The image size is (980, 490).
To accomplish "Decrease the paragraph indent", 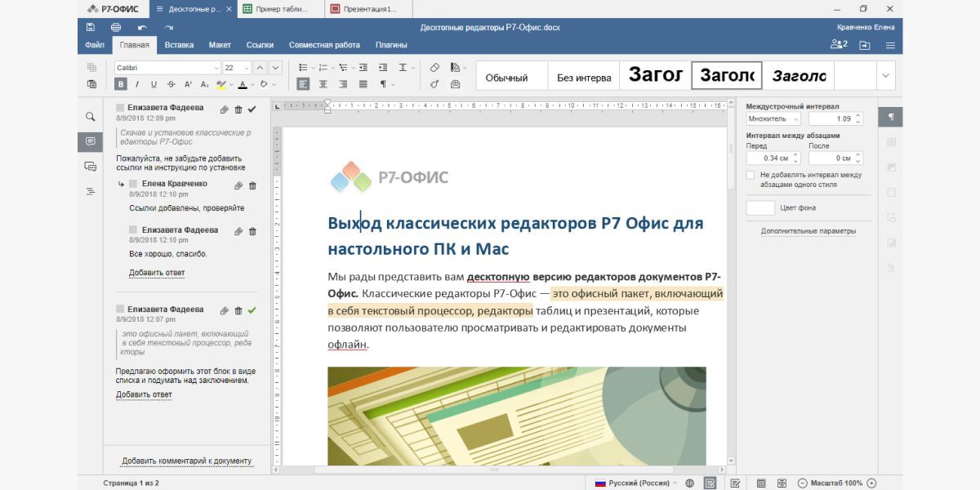I will 362,68.
